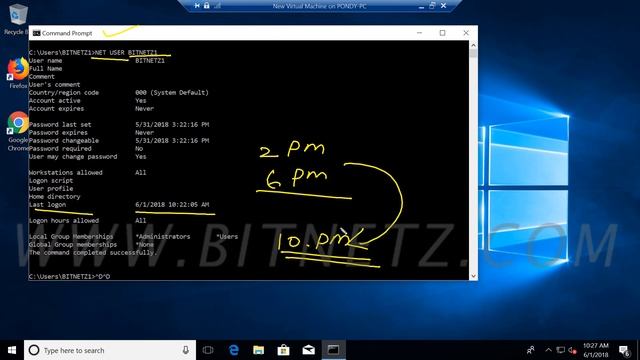Click '6/1/2018 10:22:05 AM' logon value
The width and height of the screenshot is (640, 360).
(x=172, y=204)
